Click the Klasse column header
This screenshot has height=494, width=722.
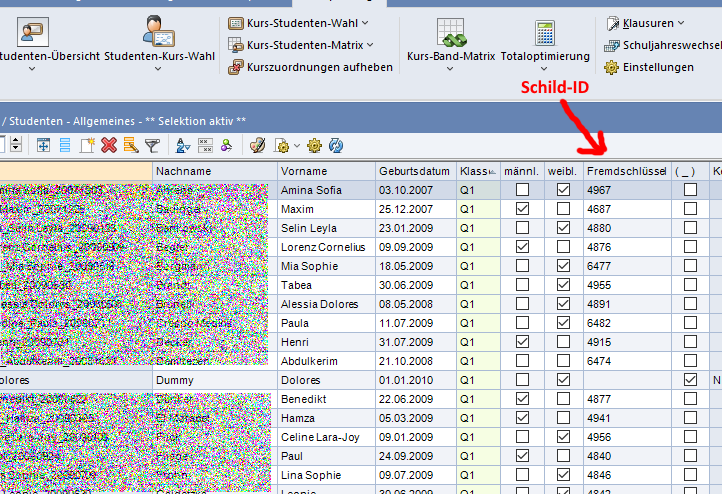tap(478, 171)
